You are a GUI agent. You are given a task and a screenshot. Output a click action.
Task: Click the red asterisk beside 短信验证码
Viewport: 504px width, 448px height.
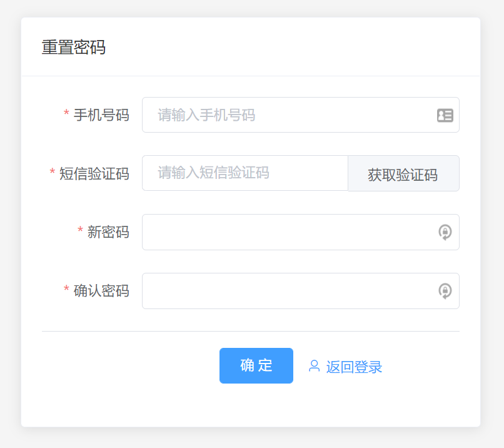(53, 173)
